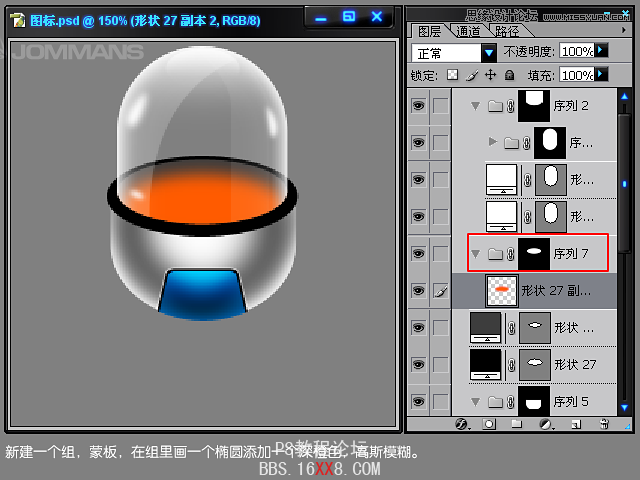The height and width of the screenshot is (480, 640).
Task: Collapse the 序列 7 group triangle
Action: [475, 254]
